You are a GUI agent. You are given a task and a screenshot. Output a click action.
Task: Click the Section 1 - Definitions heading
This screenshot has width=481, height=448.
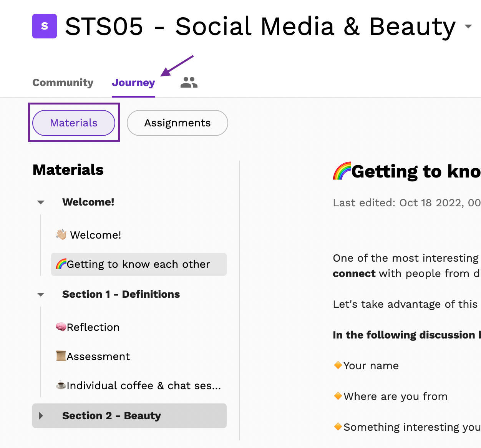[x=121, y=294]
